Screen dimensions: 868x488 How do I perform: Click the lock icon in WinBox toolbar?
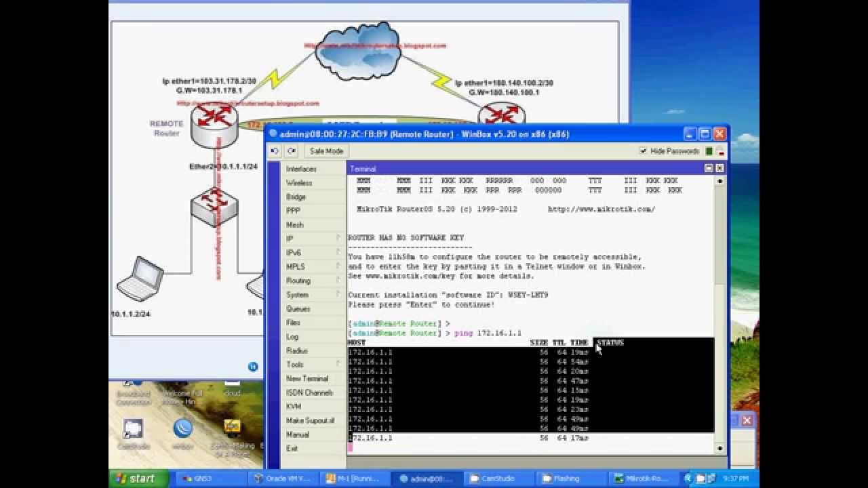tap(720, 151)
